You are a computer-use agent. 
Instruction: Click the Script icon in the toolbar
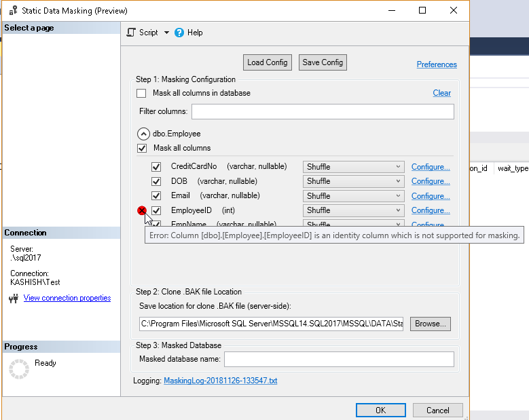click(132, 33)
